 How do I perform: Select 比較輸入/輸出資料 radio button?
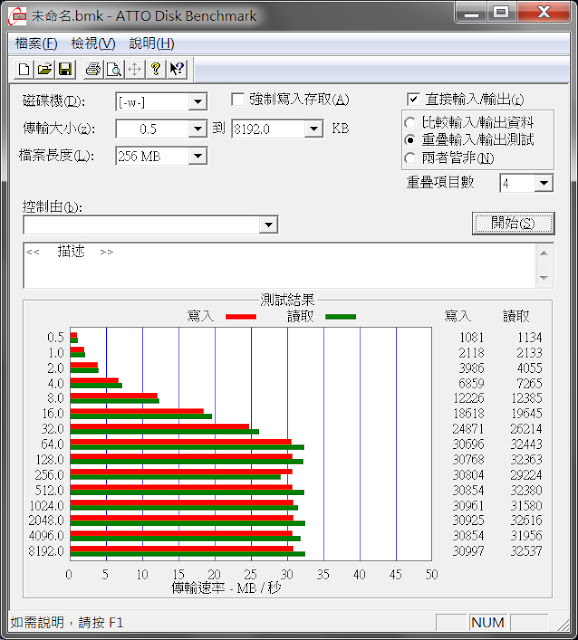(x=410, y=122)
